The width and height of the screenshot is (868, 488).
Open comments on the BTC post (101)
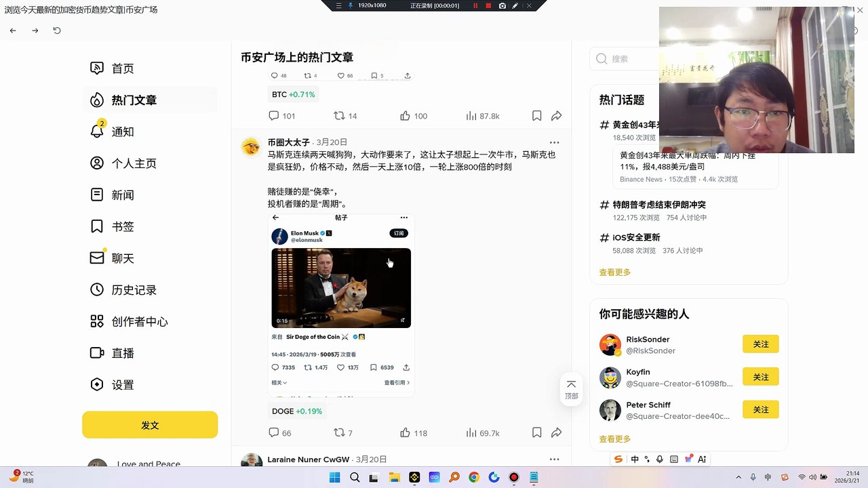tap(282, 116)
